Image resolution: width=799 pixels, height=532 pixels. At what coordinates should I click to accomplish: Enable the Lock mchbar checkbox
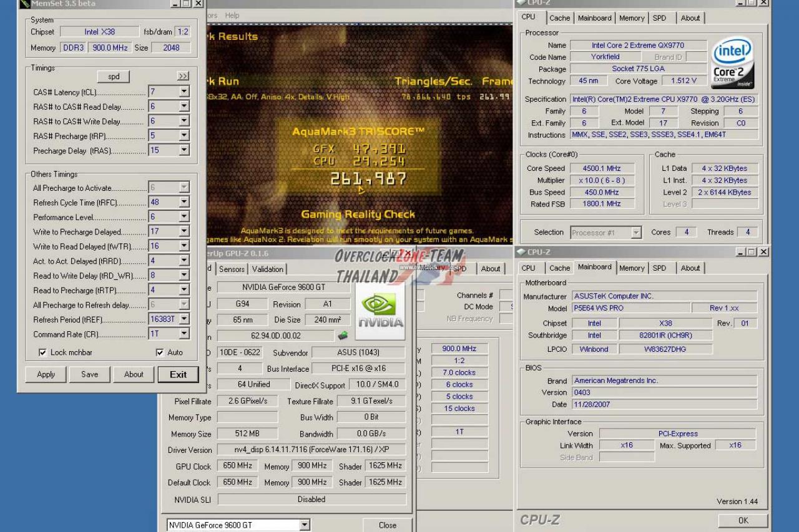pos(42,352)
